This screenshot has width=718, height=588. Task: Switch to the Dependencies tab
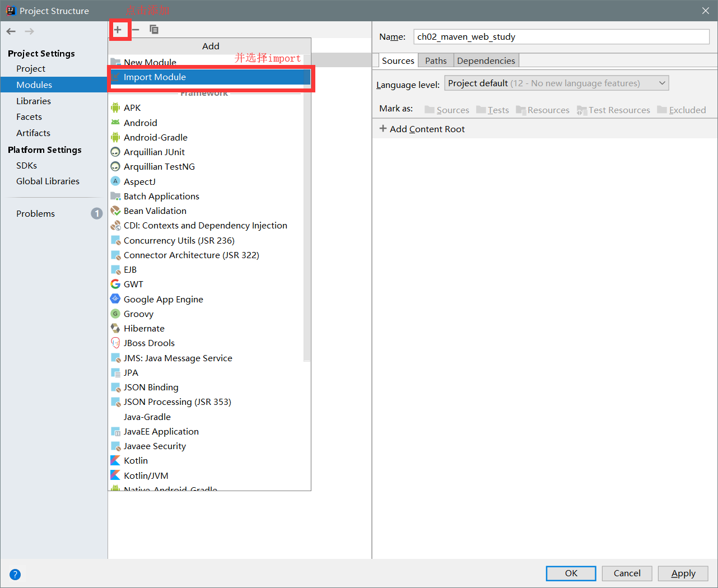point(486,60)
